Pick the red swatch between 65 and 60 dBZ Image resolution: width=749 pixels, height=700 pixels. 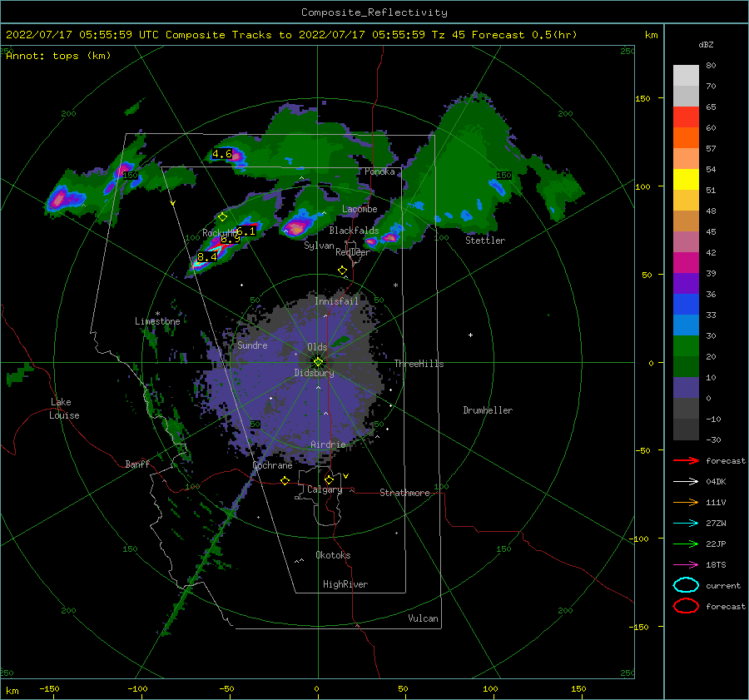click(686, 117)
